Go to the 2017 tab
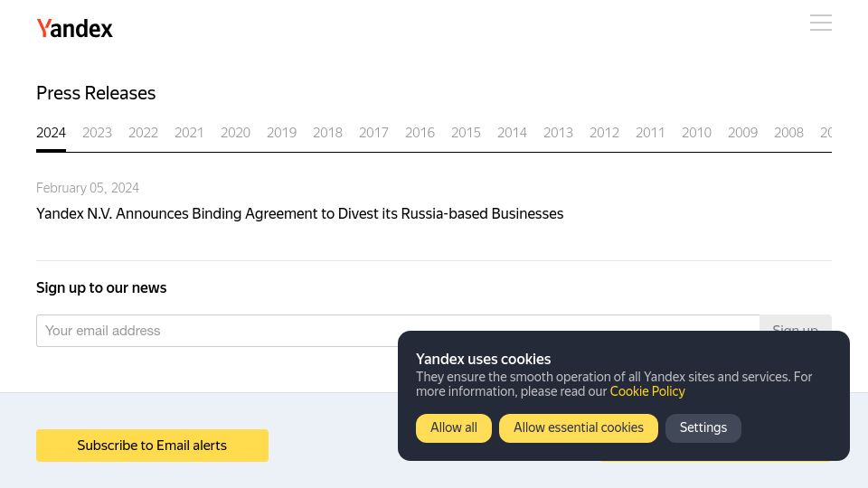Viewport: 868px width, 488px height. coord(373,133)
